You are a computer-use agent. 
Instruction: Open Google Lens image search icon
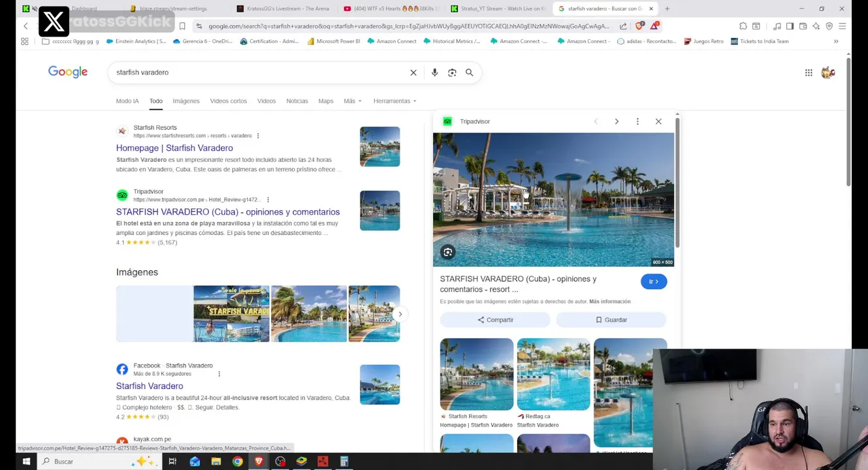(x=452, y=72)
